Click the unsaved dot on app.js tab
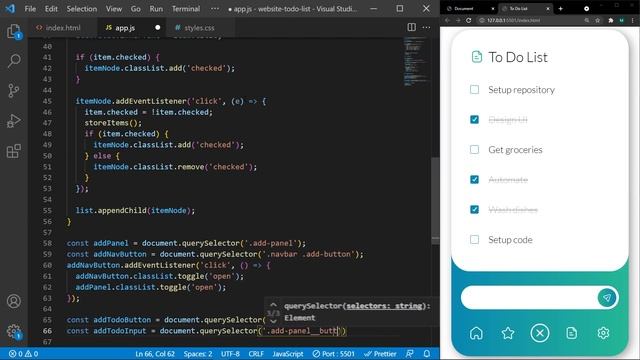This screenshot has width=640, height=360. click(x=158, y=27)
